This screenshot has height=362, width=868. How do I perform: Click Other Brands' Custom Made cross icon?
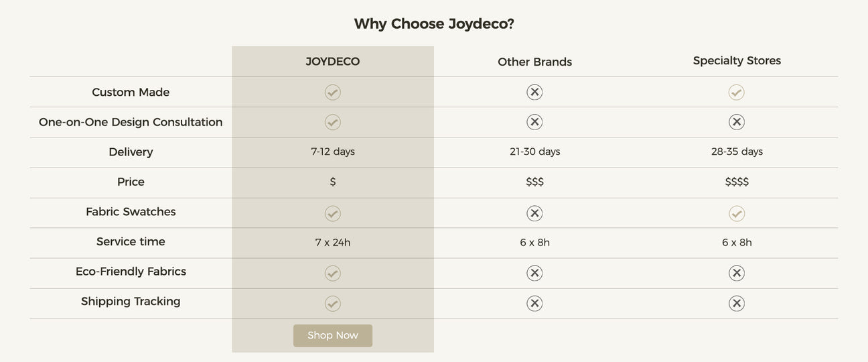pos(534,93)
